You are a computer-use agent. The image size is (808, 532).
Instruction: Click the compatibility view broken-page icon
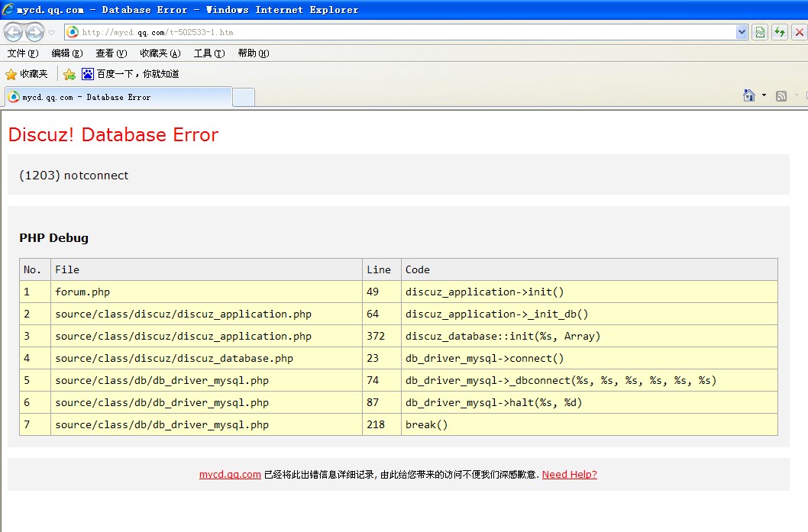click(x=760, y=32)
